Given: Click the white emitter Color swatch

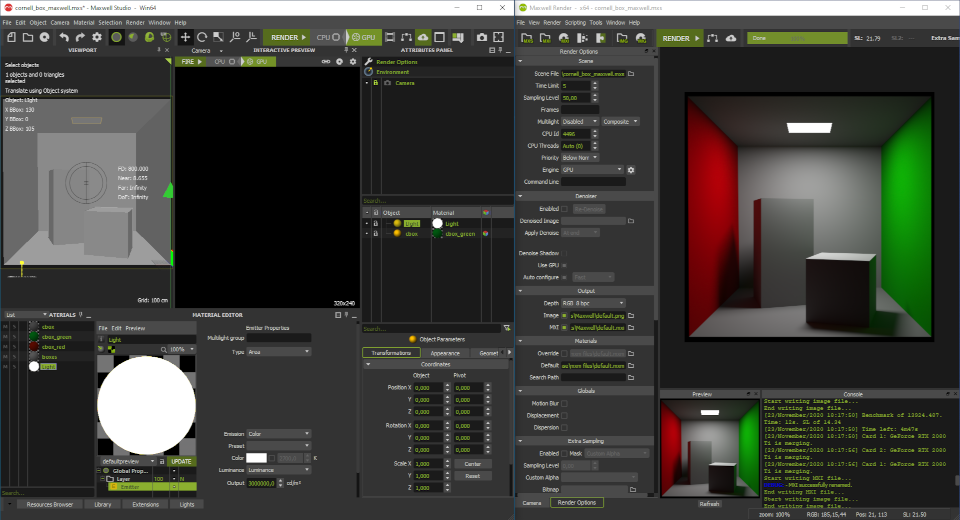Looking at the screenshot, I should tap(256, 458).
